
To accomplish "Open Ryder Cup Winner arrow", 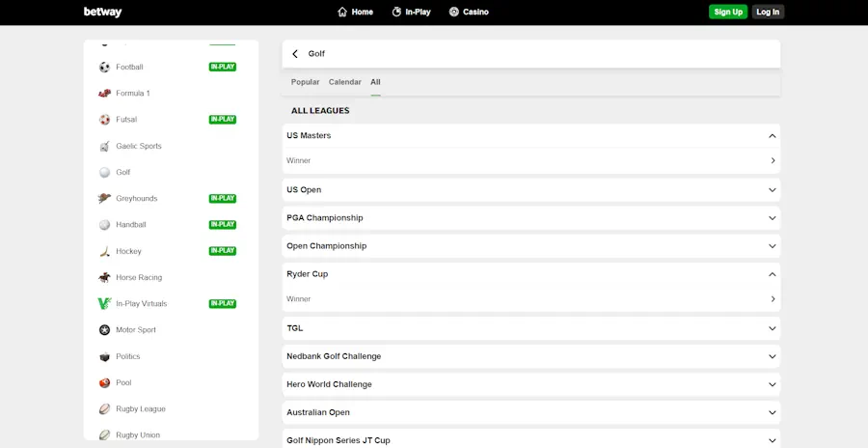I will pyautogui.click(x=773, y=299).
